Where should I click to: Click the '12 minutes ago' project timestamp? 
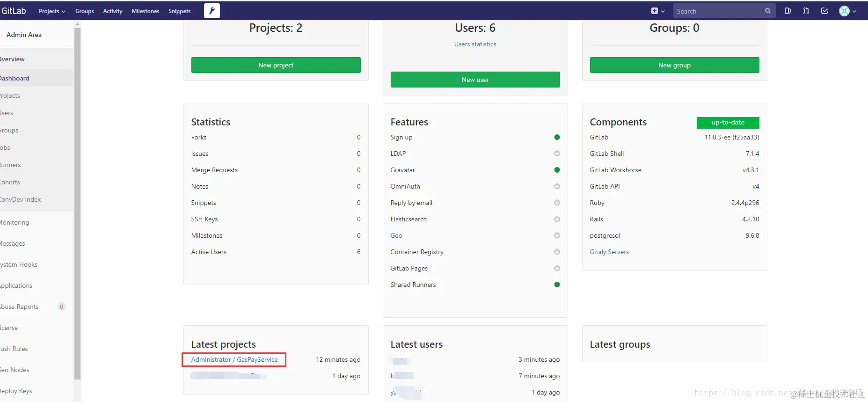[338, 359]
